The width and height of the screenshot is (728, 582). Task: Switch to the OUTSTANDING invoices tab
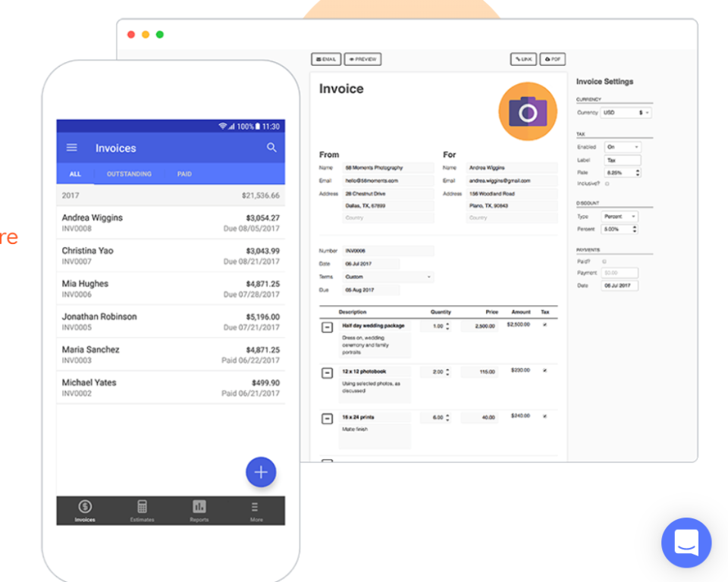coord(128,174)
